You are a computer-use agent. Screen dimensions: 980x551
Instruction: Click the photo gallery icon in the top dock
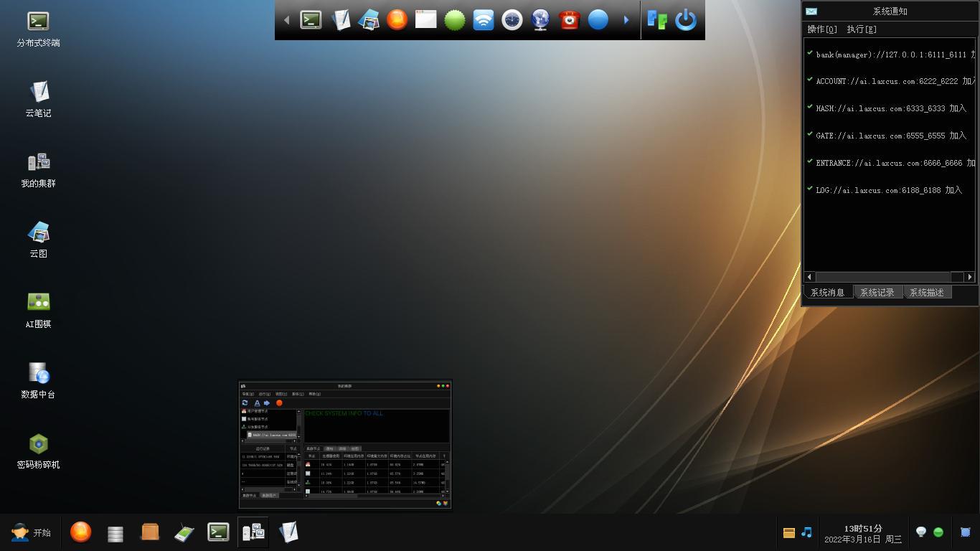coord(369,20)
